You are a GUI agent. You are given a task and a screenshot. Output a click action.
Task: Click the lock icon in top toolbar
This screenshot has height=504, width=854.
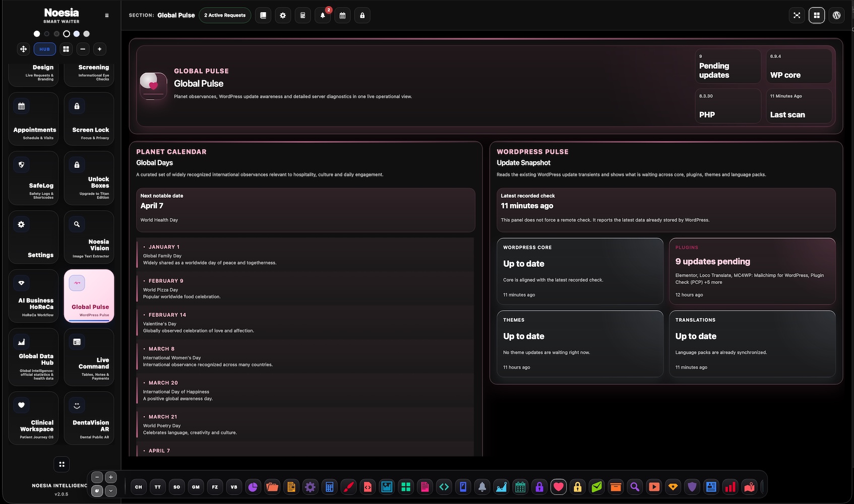click(x=362, y=15)
